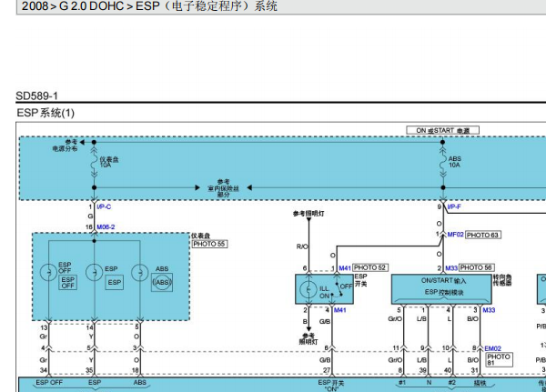Click the ESP OFF lamp circle symbol
The image size is (546, 392).
[x=48, y=272]
